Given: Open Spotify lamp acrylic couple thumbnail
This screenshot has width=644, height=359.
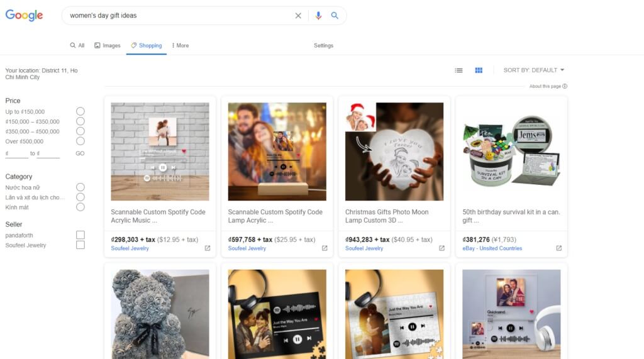Looking at the screenshot, I should [x=277, y=152].
